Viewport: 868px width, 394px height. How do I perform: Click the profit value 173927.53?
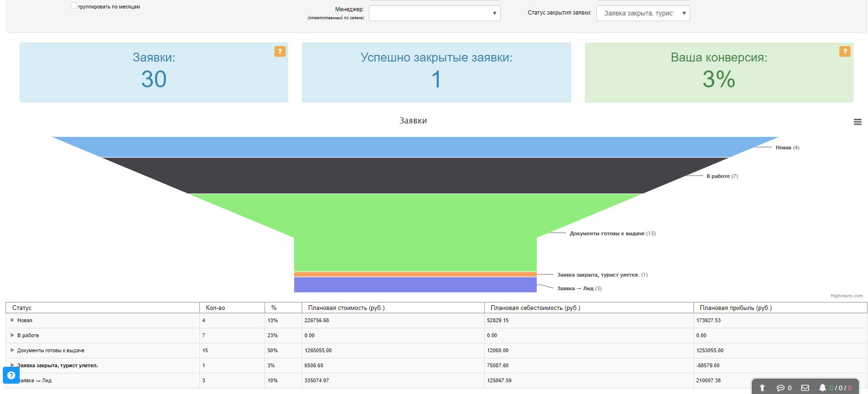click(708, 320)
